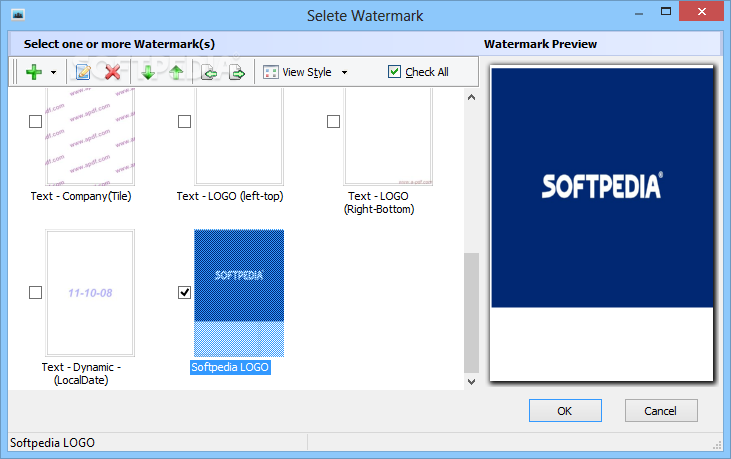Click status bar text Softpedia LOGO
The width and height of the screenshot is (731, 459).
52,443
